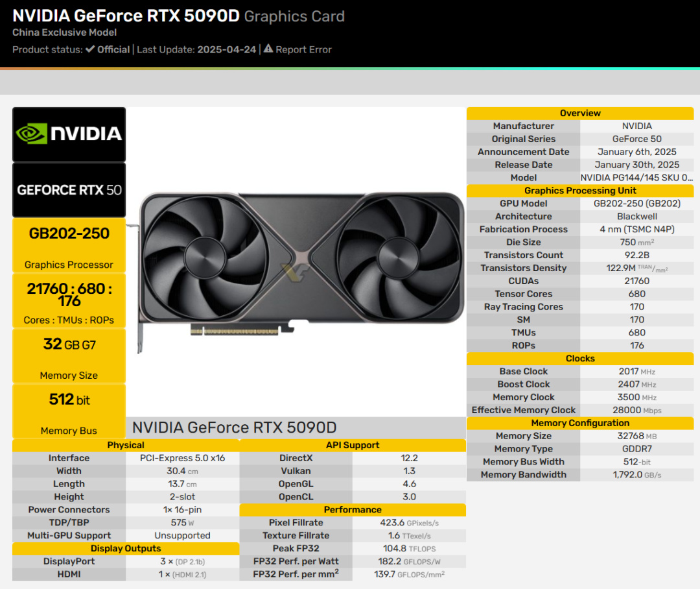Click the page title NVIDIA GeForce RTX 5090D
Screen dimensions: 700x589
point(126,16)
